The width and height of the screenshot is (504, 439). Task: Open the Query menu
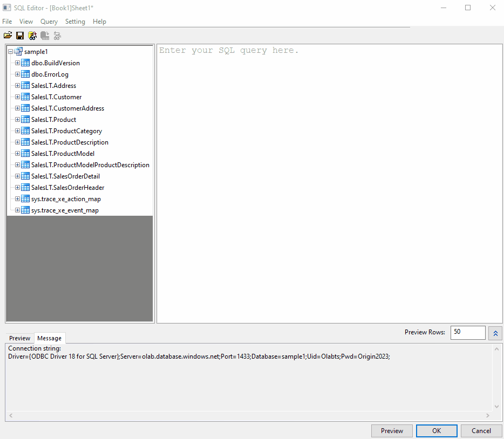click(49, 22)
